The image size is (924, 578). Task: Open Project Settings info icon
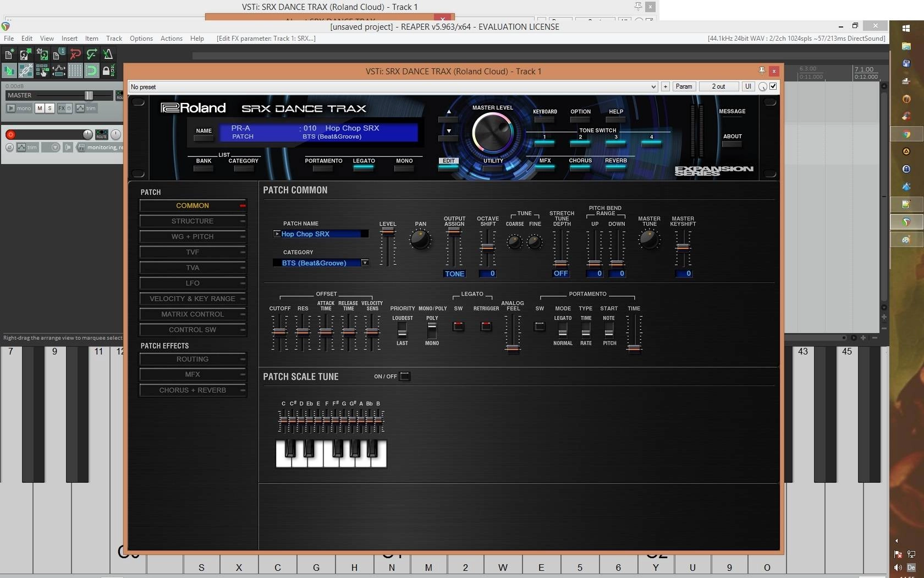point(58,54)
